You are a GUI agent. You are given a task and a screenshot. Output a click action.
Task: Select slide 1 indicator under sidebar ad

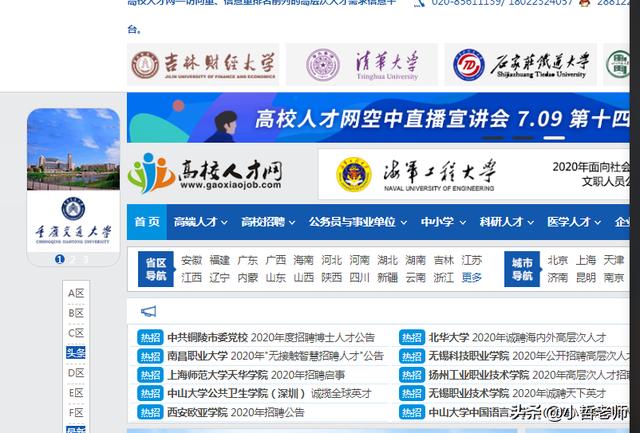click(60, 259)
